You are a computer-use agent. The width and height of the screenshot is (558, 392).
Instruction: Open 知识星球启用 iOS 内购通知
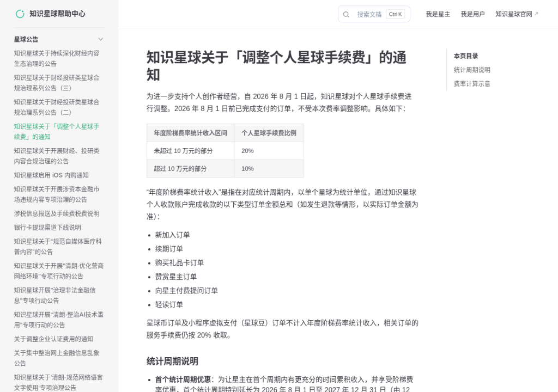click(51, 175)
